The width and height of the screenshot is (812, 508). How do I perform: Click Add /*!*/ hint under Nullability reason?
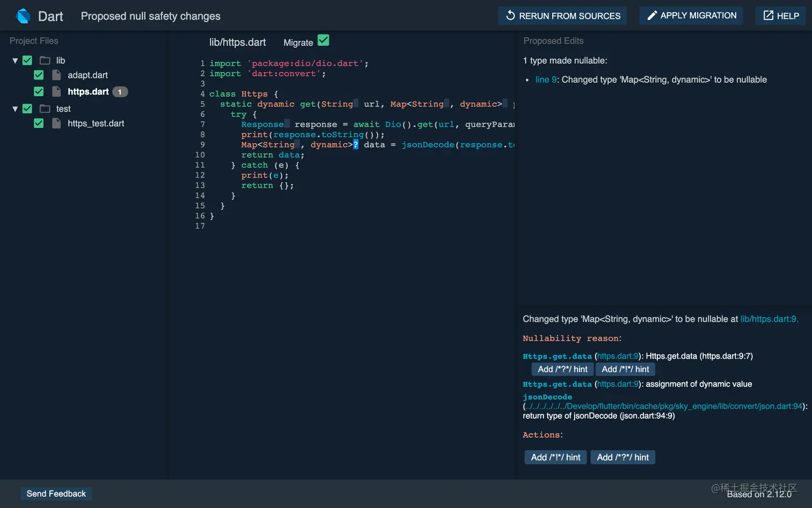tap(625, 369)
